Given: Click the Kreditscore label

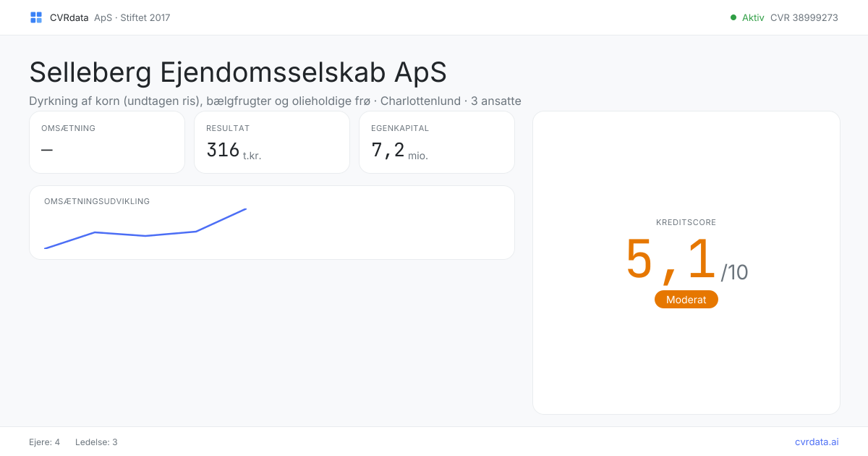Looking at the screenshot, I should 686,222.
